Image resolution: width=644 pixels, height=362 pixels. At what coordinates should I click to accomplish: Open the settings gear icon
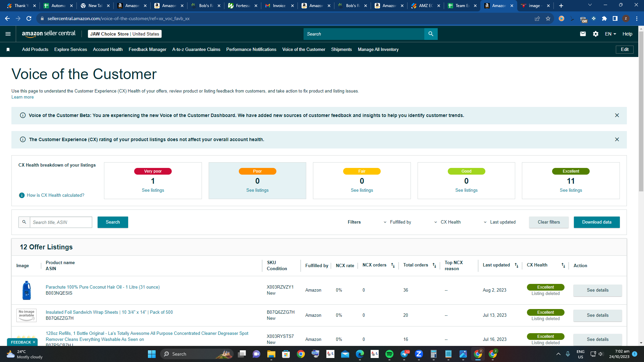(596, 34)
